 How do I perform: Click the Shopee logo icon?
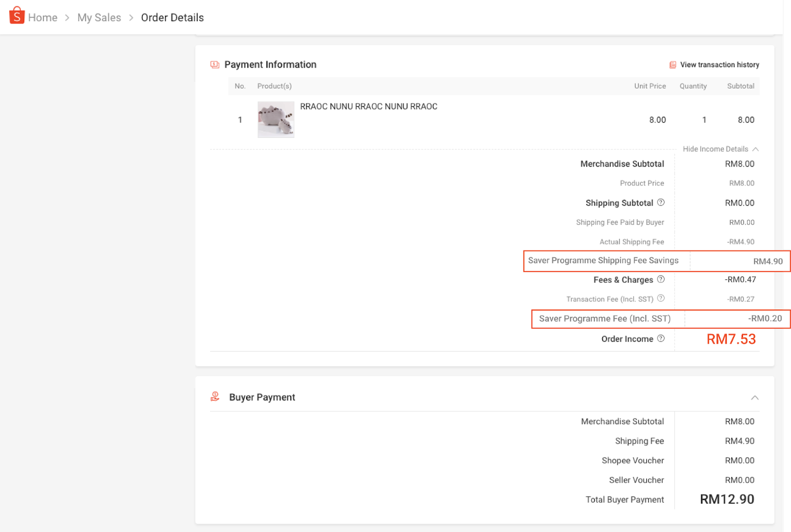point(16,16)
